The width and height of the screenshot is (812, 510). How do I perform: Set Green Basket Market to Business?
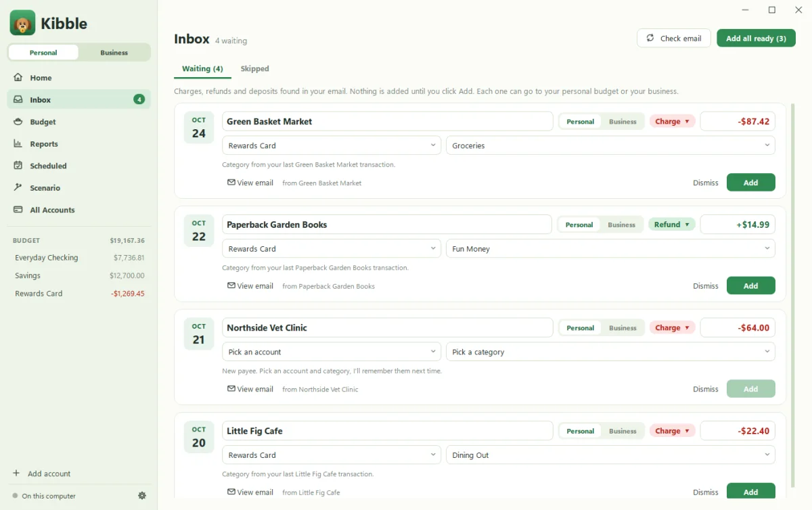coord(623,122)
